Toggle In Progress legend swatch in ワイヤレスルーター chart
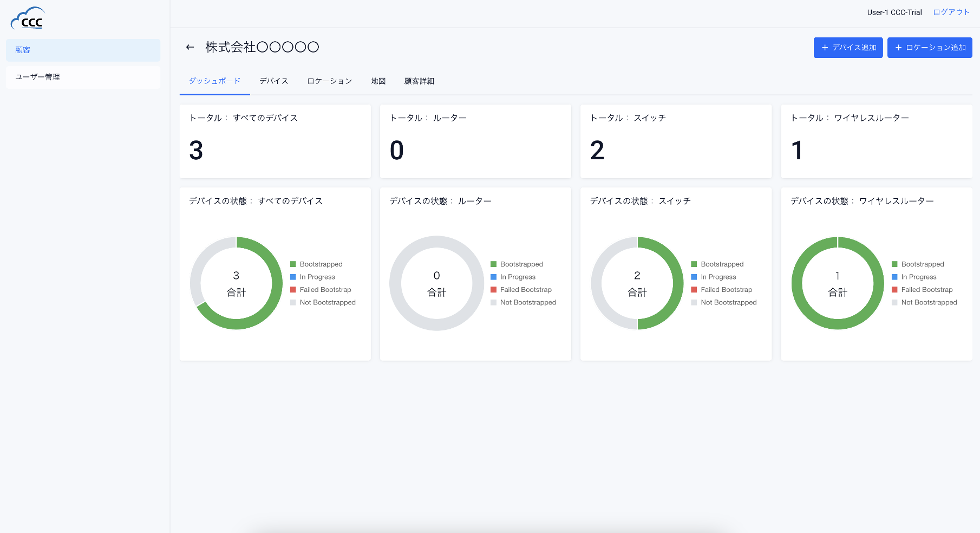Screen dimensions: 980x533 click(895, 277)
